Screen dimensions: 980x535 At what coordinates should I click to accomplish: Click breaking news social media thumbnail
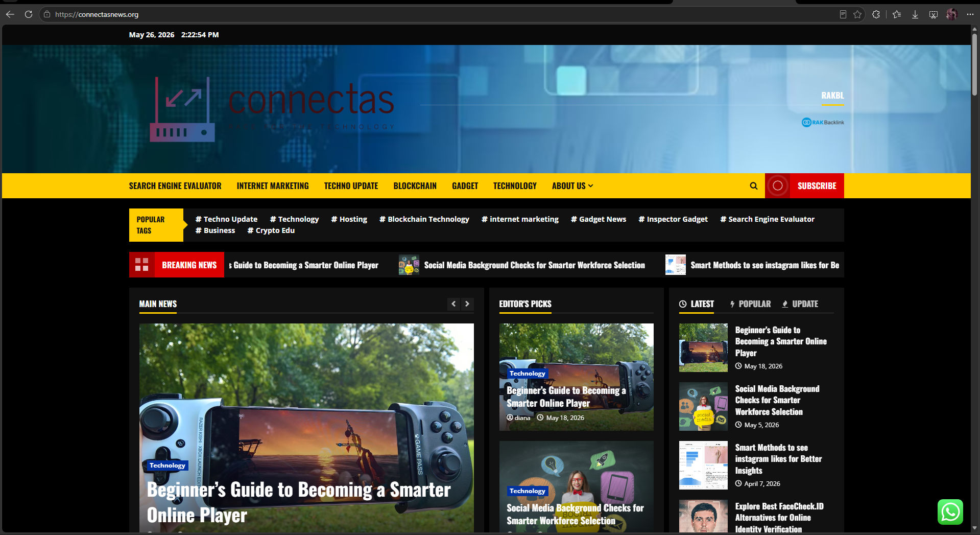click(409, 265)
